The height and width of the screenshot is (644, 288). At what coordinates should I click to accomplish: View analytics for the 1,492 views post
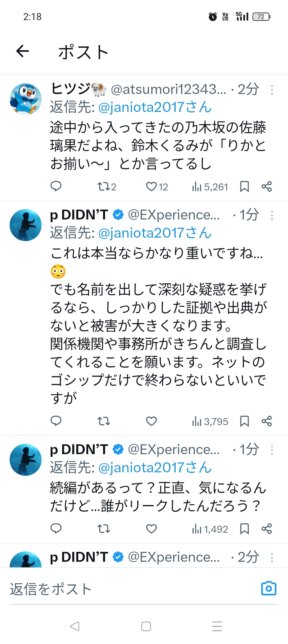pos(210,529)
